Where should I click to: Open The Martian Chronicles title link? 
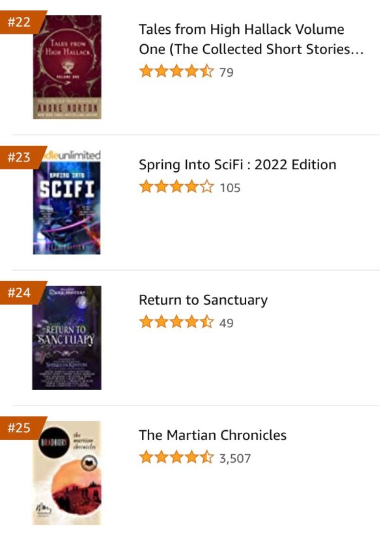pos(212,435)
